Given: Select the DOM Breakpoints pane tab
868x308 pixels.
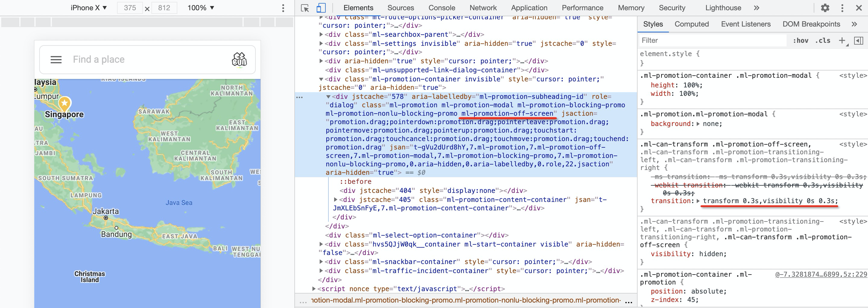Looking at the screenshot, I should [x=811, y=24].
